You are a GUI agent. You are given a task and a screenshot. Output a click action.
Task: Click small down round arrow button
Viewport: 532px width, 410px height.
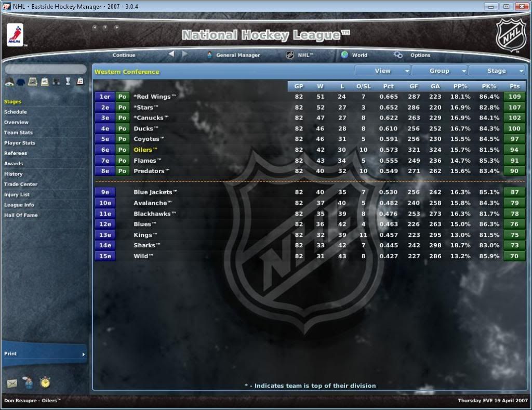click(x=105, y=27)
